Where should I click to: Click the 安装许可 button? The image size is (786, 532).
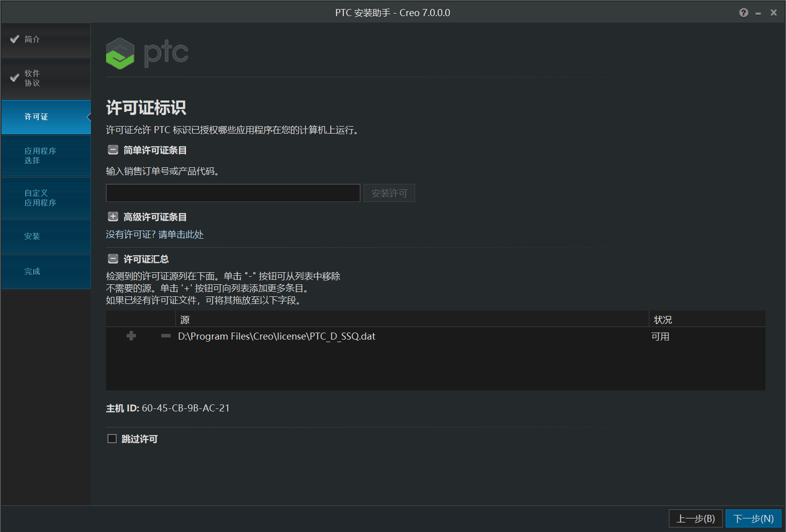389,193
